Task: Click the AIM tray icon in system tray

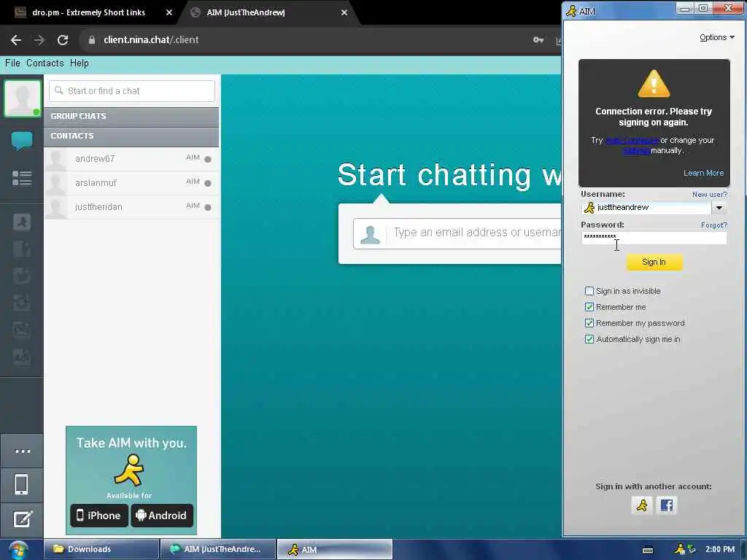Action: click(x=679, y=549)
